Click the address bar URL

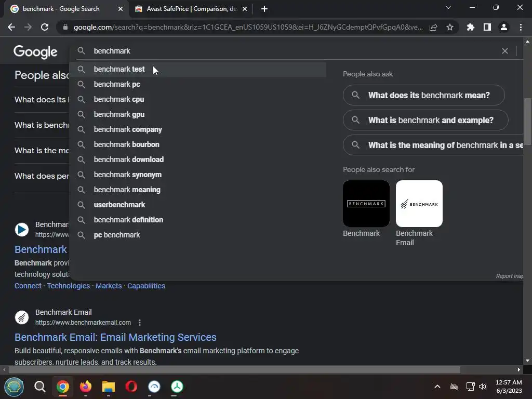coord(248,27)
